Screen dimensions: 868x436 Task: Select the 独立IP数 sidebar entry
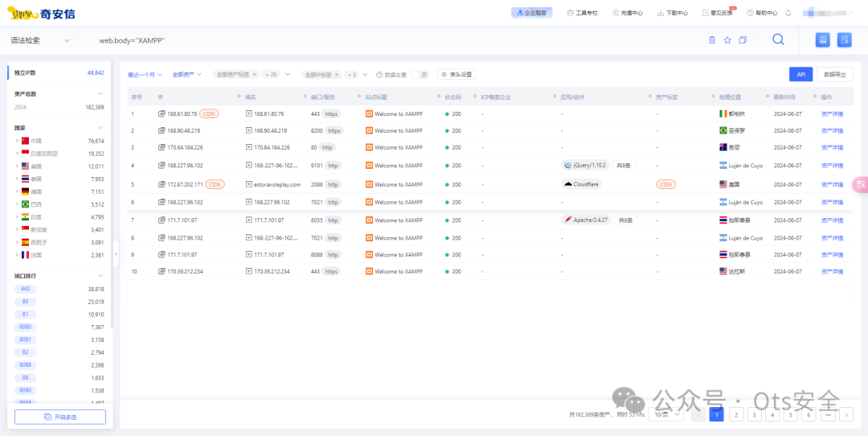point(59,72)
